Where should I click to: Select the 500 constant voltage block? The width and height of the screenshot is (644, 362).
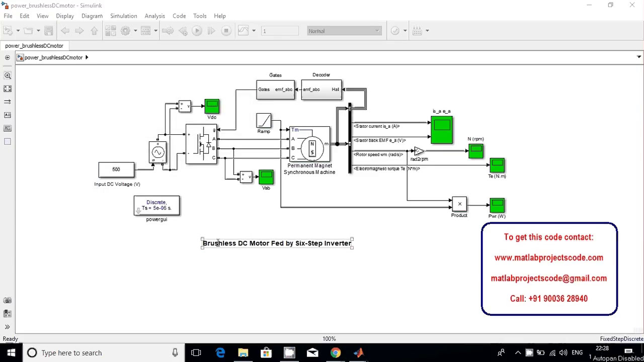coord(116,170)
